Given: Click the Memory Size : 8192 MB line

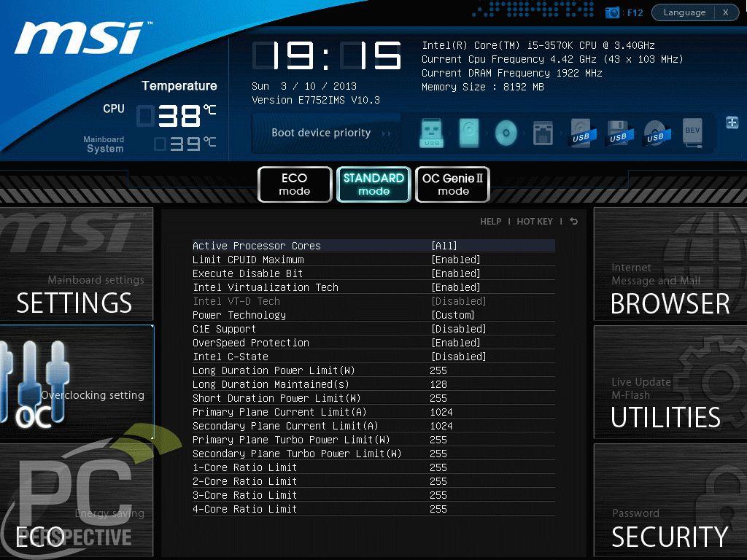Looking at the screenshot, I should point(483,87).
